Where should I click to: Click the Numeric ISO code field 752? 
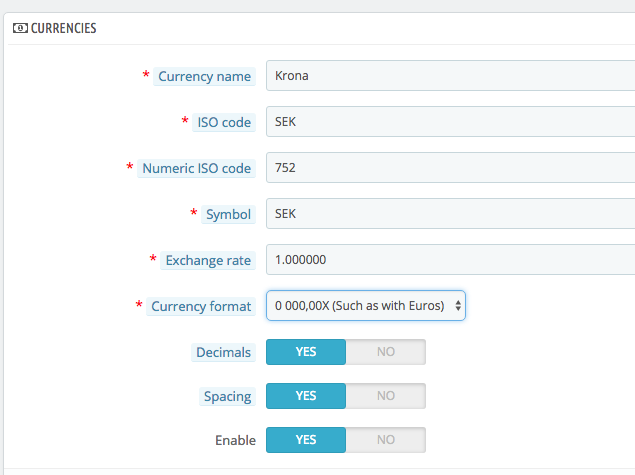(x=450, y=168)
